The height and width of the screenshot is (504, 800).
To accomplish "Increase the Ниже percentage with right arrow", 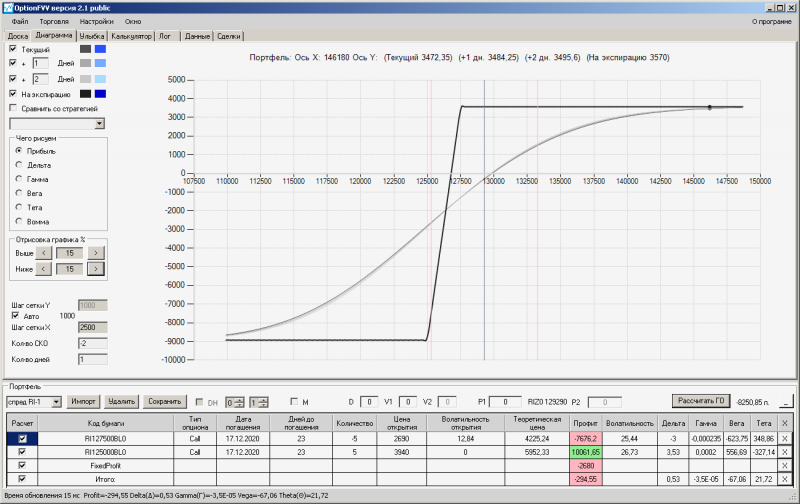I will point(96,269).
